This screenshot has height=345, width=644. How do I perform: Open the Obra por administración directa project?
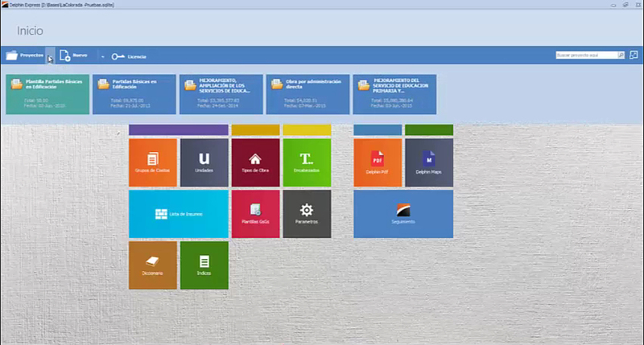click(x=308, y=94)
